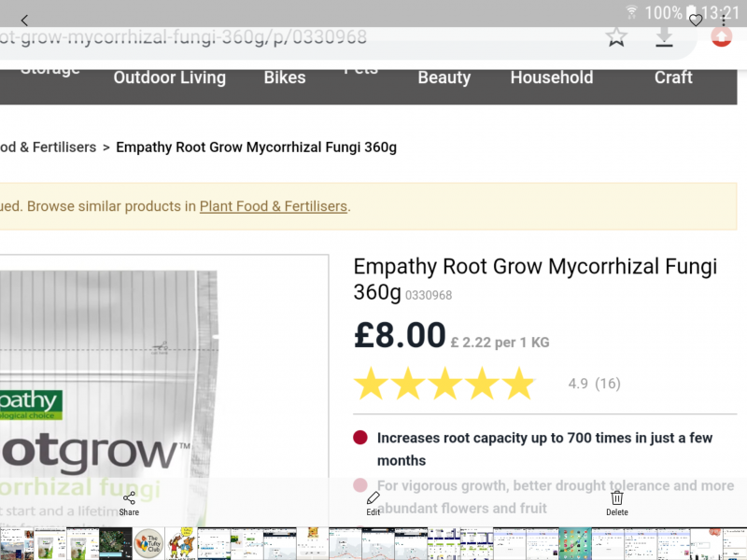This screenshot has width=747, height=560.
Task: Bookmark page with star icon
Action: [616, 37]
